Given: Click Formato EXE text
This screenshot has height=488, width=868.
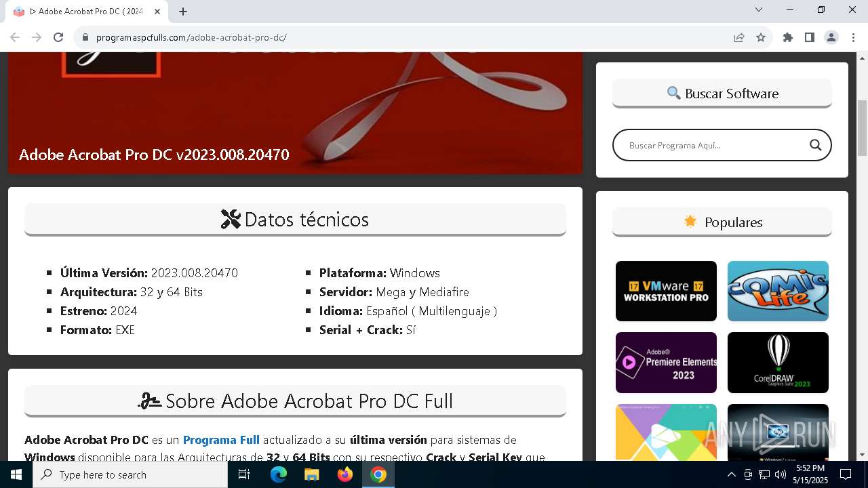Looking at the screenshot, I should tap(98, 330).
